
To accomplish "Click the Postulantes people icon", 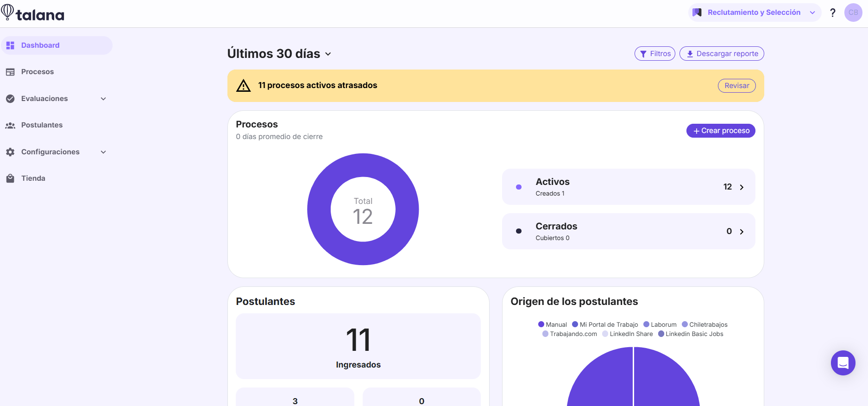I will coord(10,125).
